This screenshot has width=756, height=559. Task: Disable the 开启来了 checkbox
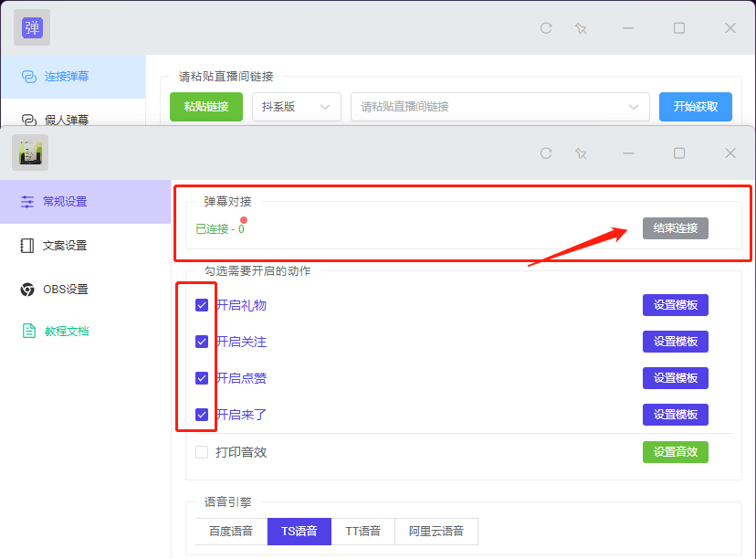point(202,415)
